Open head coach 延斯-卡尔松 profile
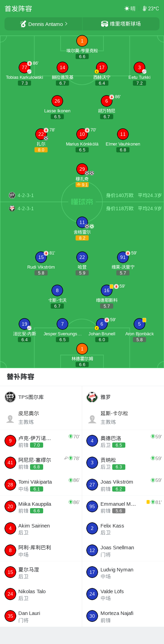 coord(123,418)
